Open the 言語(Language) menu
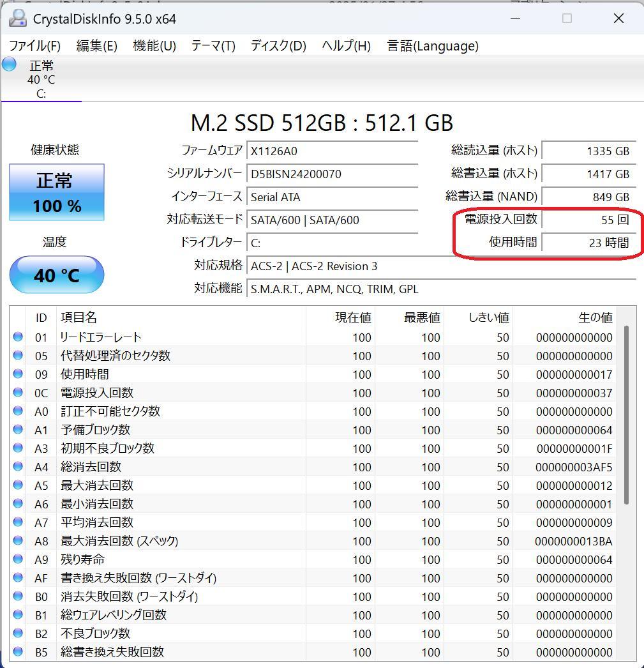 [x=431, y=45]
